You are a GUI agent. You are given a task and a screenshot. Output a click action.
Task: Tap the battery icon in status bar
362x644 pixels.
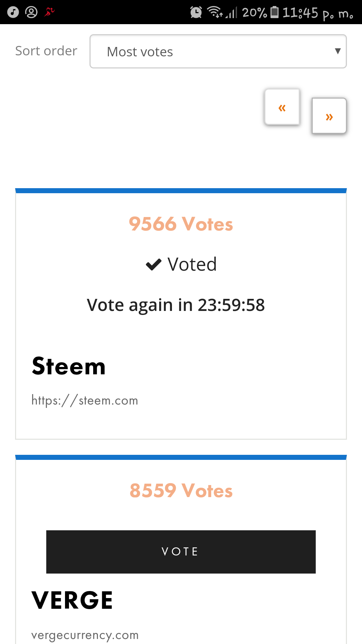(x=275, y=12)
